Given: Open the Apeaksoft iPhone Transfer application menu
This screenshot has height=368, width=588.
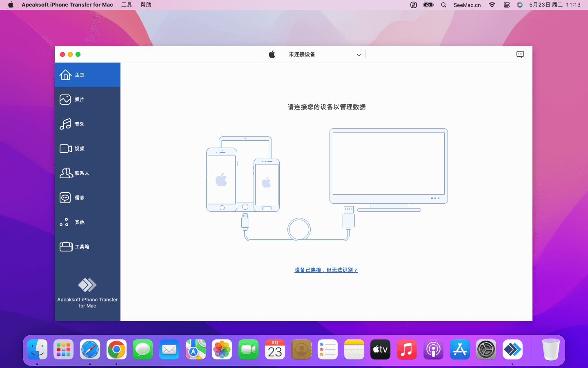Looking at the screenshot, I should pyautogui.click(x=67, y=5).
